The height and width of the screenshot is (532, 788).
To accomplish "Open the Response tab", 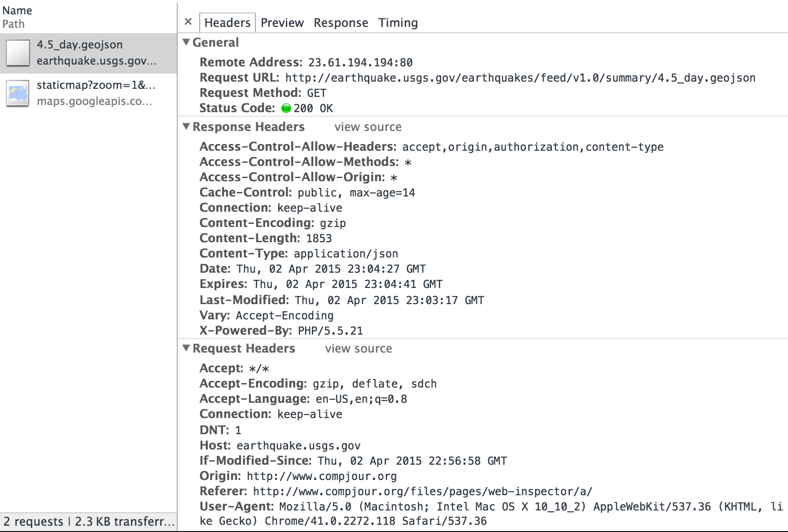I will [341, 23].
